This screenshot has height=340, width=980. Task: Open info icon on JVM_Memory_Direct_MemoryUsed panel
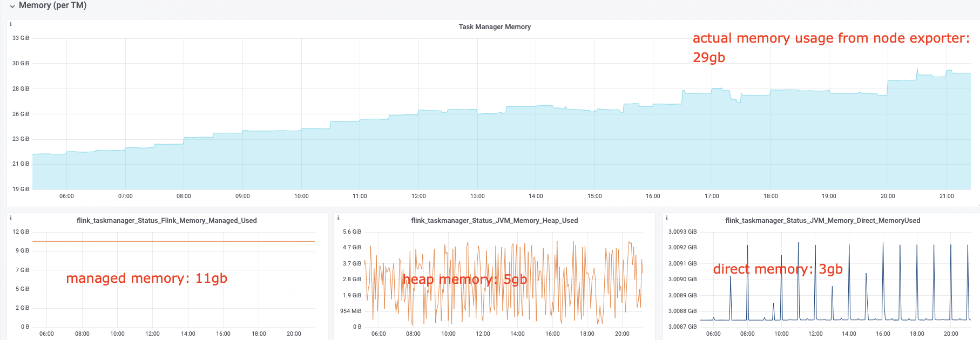point(667,218)
